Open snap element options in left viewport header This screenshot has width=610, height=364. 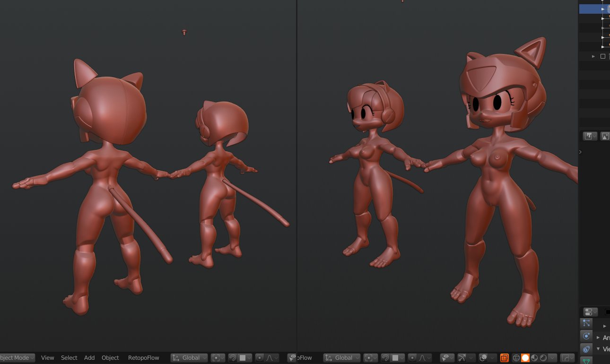pyautogui.click(x=245, y=358)
